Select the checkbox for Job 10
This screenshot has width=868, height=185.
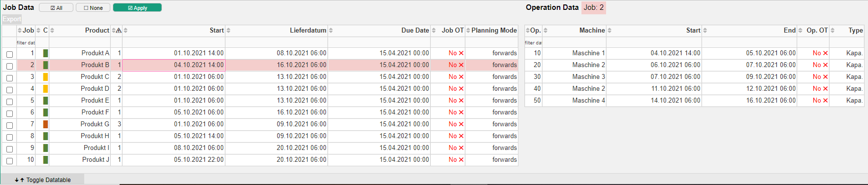9,161
